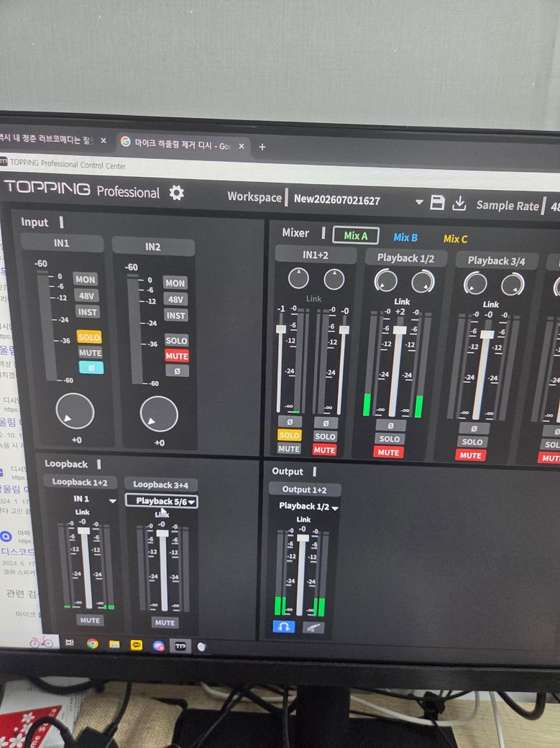560x748 pixels.
Task: Toggle Link on mixer Playback 1/2
Action: (402, 301)
